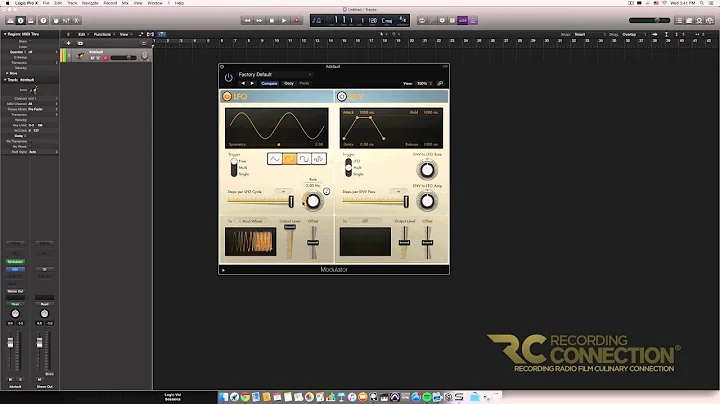Screen dimensions: 720x404
Task: Adjust the Steps per LFO Cycle slider
Action: pos(260,201)
